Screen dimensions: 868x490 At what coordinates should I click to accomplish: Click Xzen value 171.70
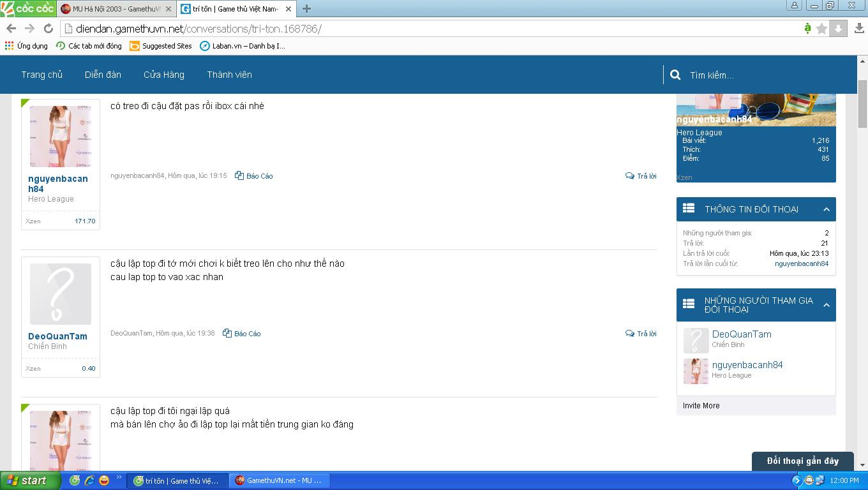(x=85, y=221)
